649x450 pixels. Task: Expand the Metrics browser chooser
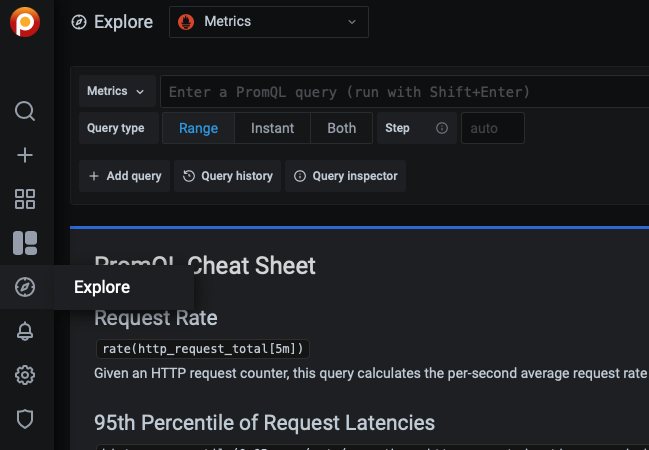coord(117,91)
